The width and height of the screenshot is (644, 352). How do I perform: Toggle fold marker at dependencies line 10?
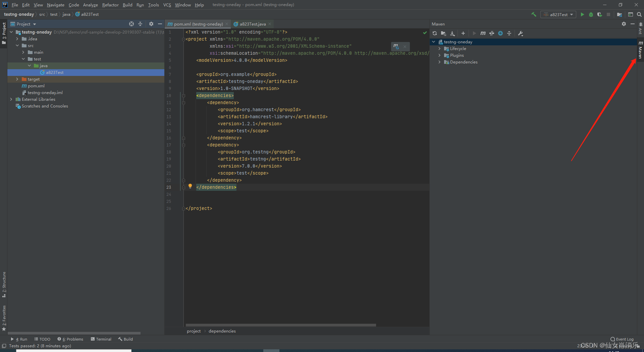(x=183, y=96)
